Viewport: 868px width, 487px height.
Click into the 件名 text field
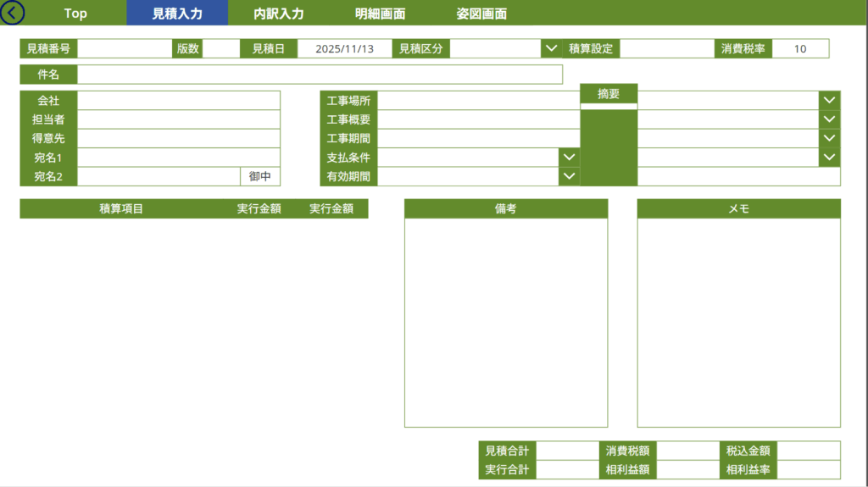coord(320,75)
